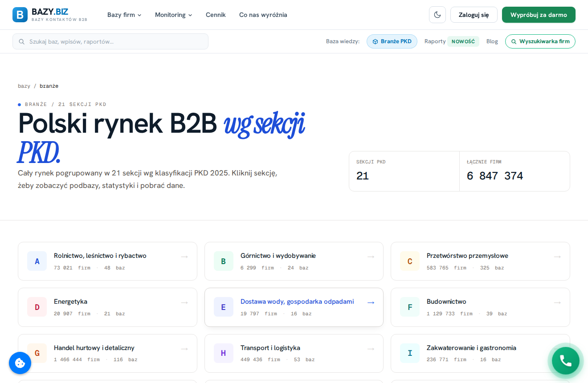The height and width of the screenshot is (383, 588).
Task: Click arrow on Górnictwo card
Action: click(x=371, y=257)
